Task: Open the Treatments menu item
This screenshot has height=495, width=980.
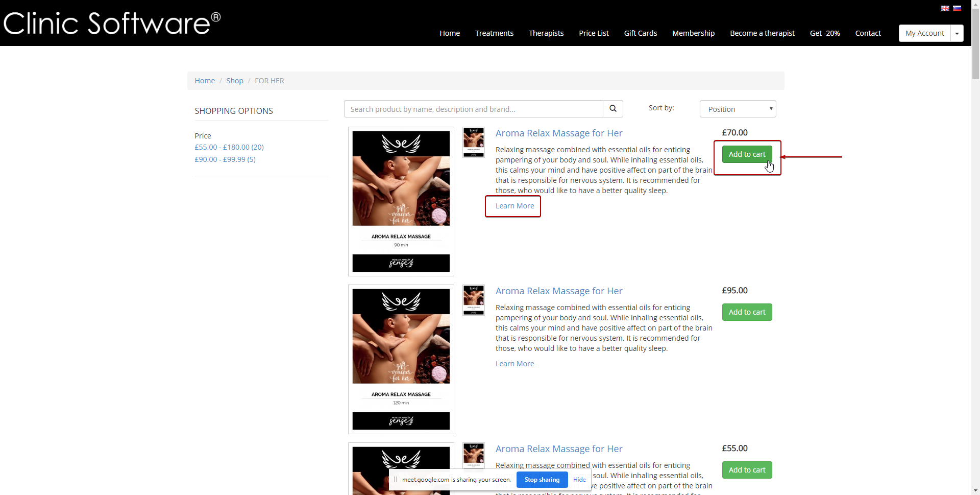Action: click(x=494, y=33)
